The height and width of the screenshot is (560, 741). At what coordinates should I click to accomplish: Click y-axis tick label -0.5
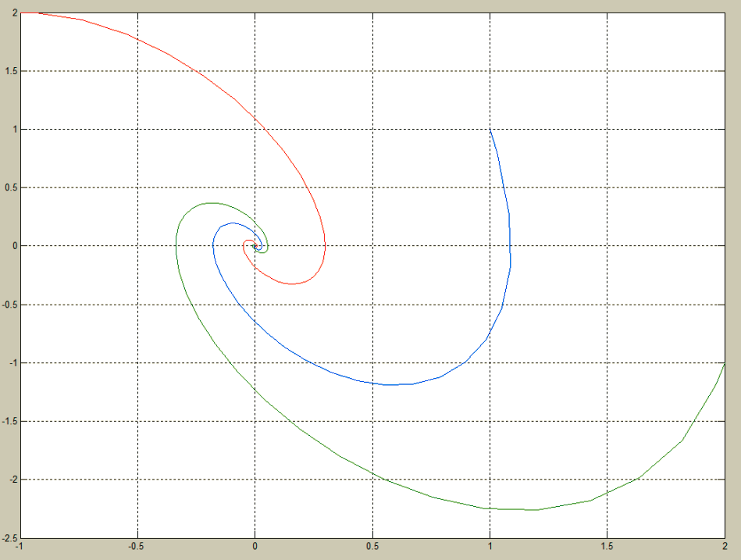(9, 305)
